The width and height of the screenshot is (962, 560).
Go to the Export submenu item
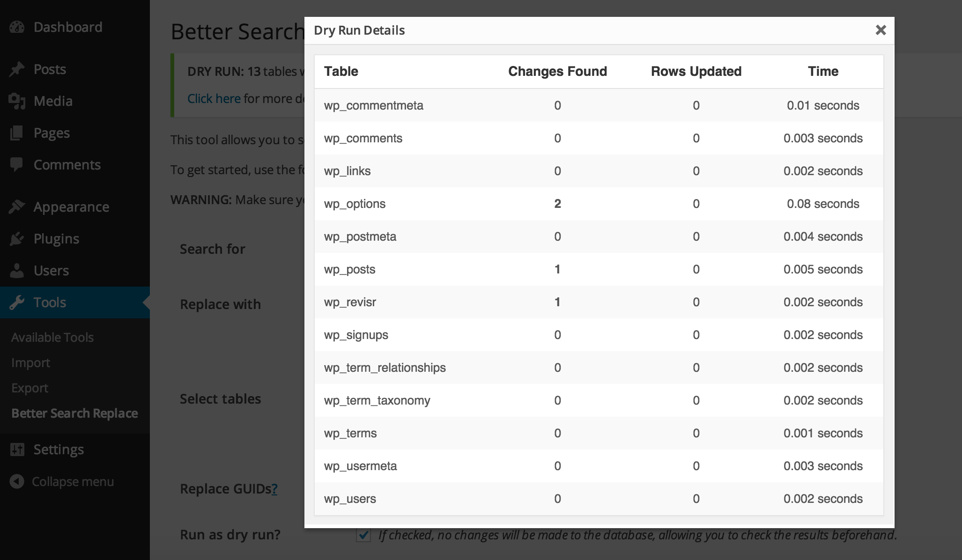[30, 388]
